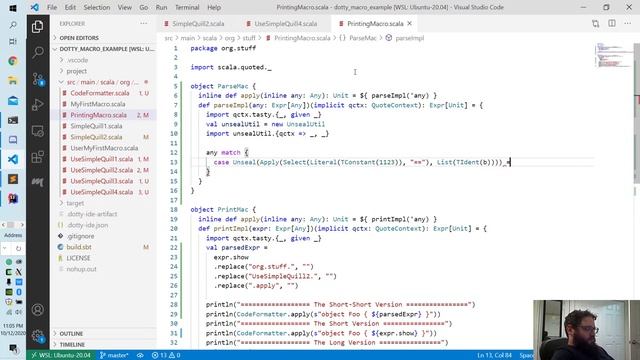Open UserMyFirstMacro.scala in explorer
The width and height of the screenshot is (640, 360).
click(104, 148)
